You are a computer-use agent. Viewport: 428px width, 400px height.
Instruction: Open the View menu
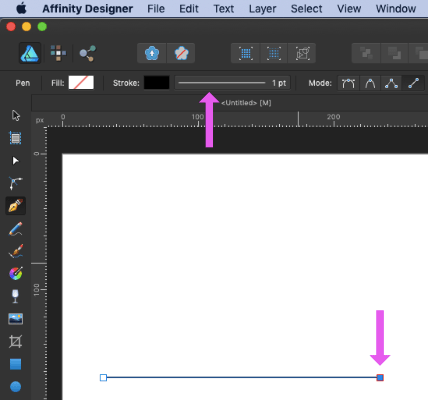pos(349,9)
